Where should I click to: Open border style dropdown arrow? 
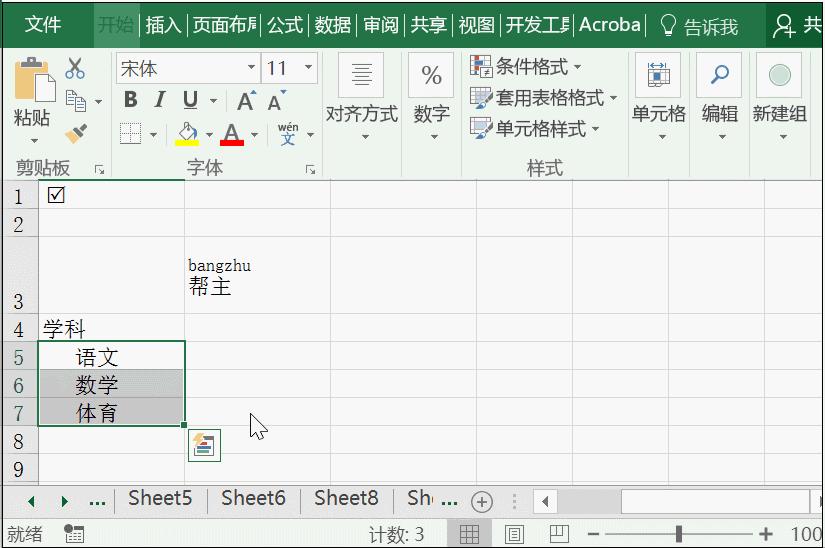point(153,135)
